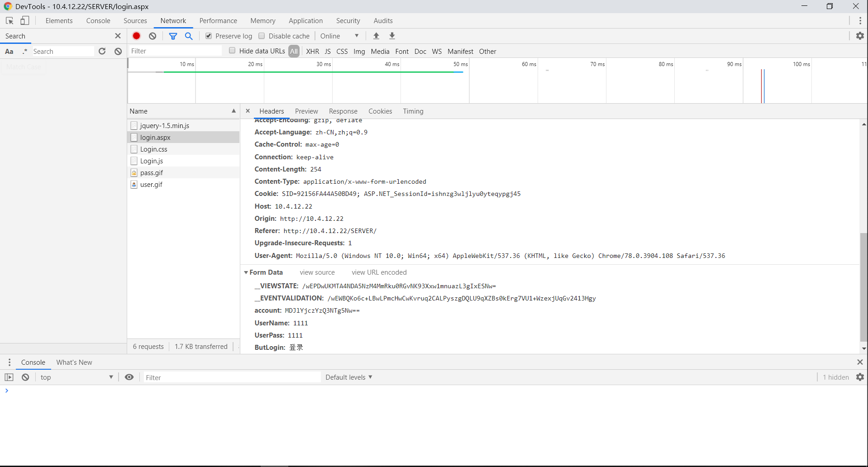Open the Performance tab
Screen dimensions: 868x467
point(218,21)
